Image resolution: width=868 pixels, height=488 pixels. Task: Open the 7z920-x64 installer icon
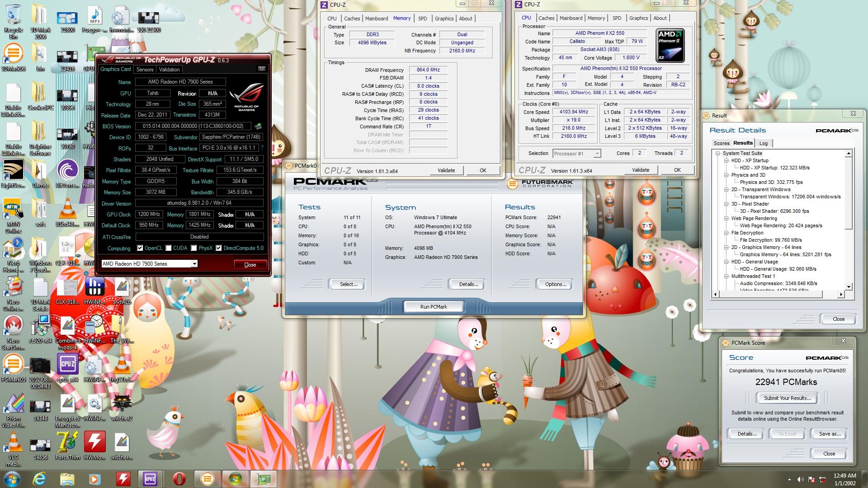click(x=40, y=329)
